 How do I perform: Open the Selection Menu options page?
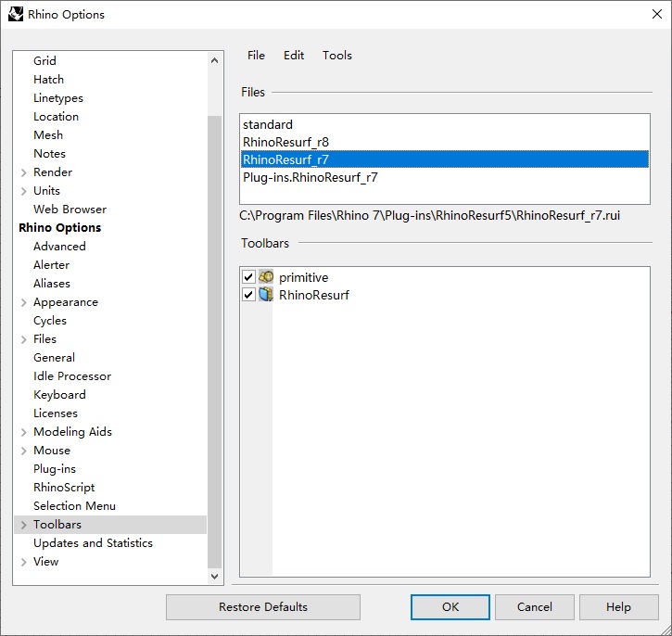pyautogui.click(x=74, y=506)
